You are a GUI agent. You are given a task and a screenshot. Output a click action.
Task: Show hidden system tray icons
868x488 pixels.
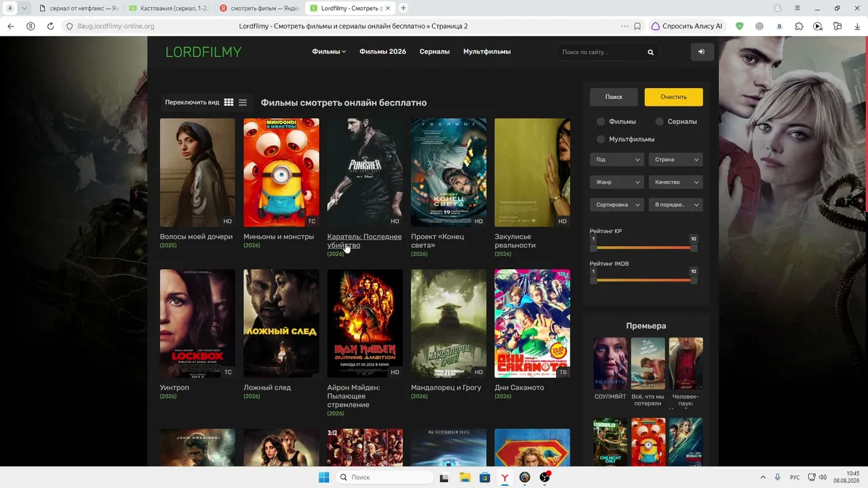coord(763,477)
